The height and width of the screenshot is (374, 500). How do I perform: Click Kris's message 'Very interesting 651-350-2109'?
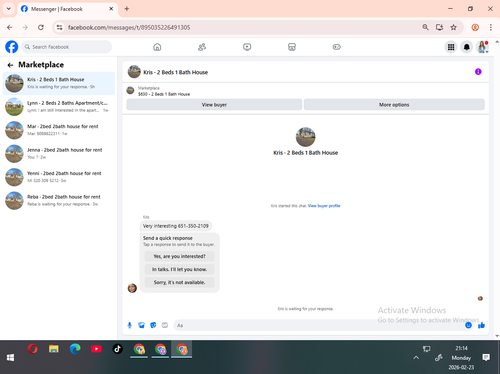(176, 226)
